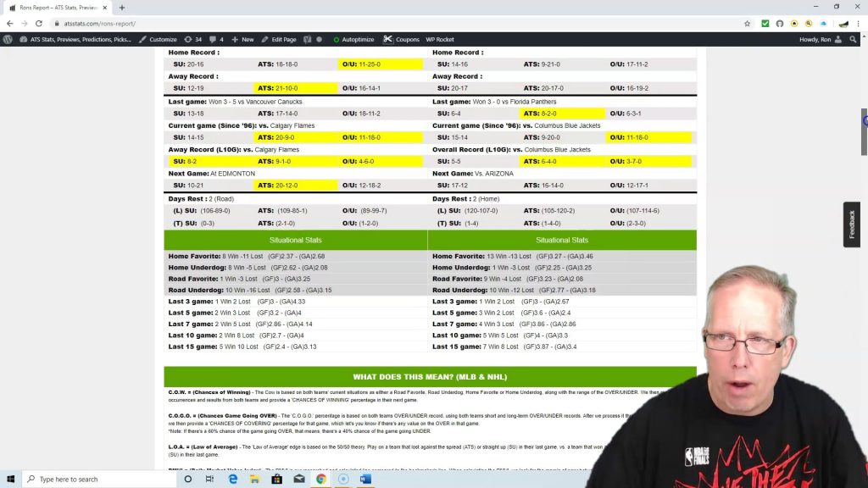This screenshot has width=868, height=488.
Task: Reload the page with the refresh icon
Action: (39, 24)
